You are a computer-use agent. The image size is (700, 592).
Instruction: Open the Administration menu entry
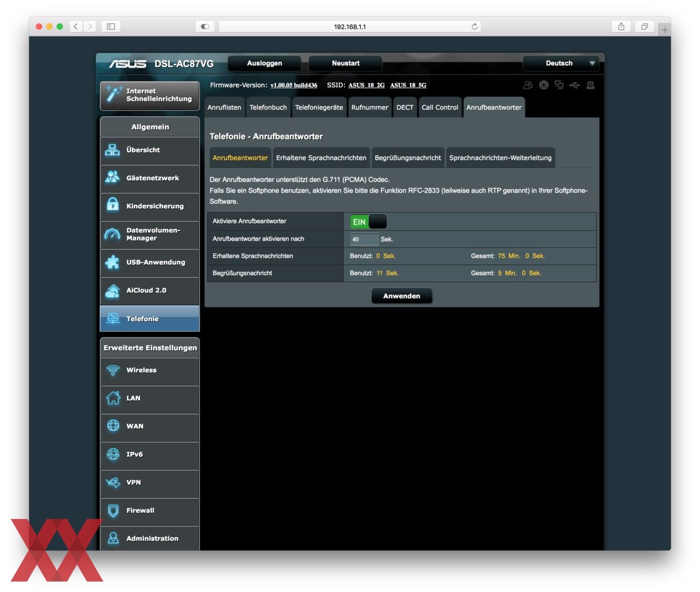coord(150,538)
